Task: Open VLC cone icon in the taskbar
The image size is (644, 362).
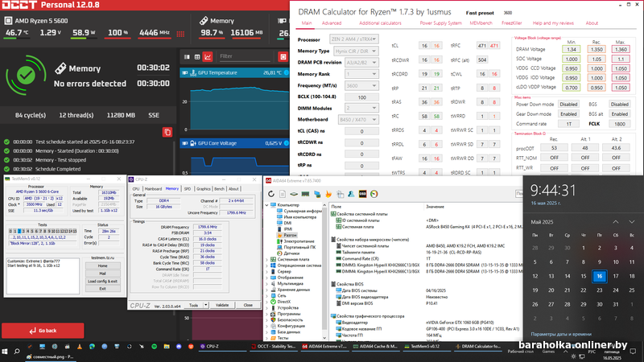Action: pos(79,347)
